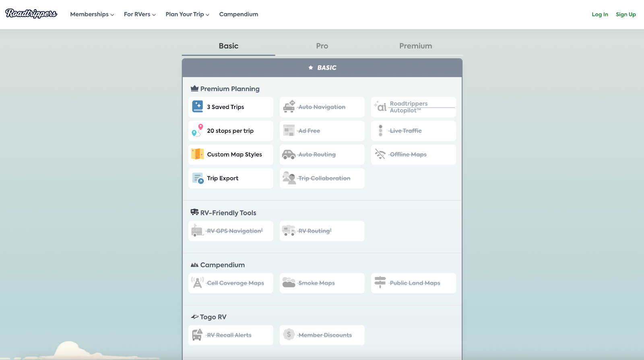The height and width of the screenshot is (360, 644).
Task: Click the Member Discounts dollar icon
Action: (x=289, y=335)
